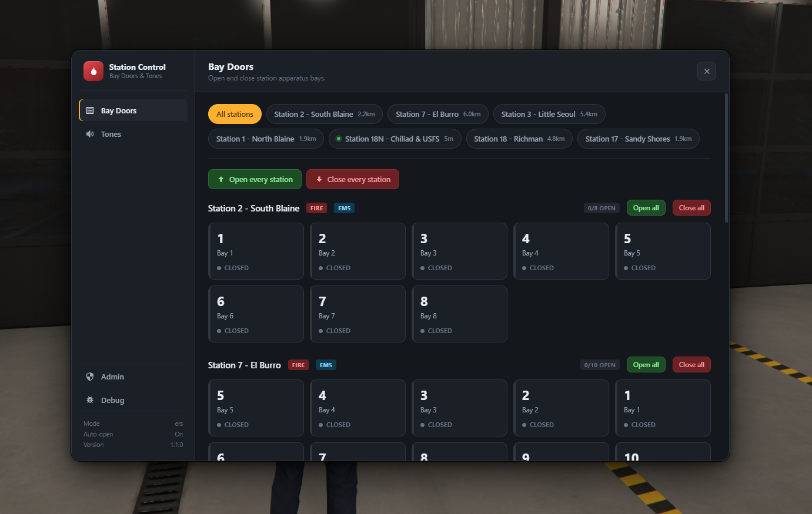Toggle Bay 6 door at Station 2

click(x=256, y=314)
